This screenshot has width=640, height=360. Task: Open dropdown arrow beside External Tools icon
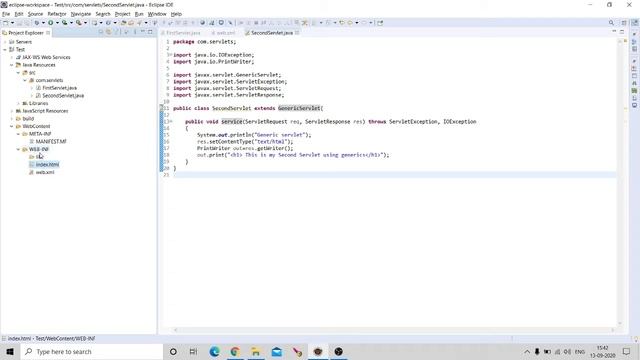pyautogui.click(x=85, y=23)
